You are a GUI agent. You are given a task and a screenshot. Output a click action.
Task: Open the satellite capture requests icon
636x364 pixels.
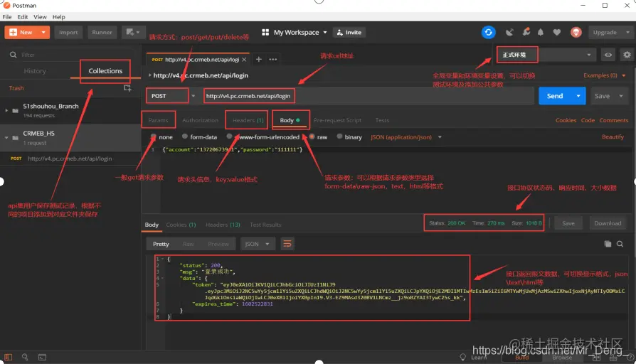(509, 33)
